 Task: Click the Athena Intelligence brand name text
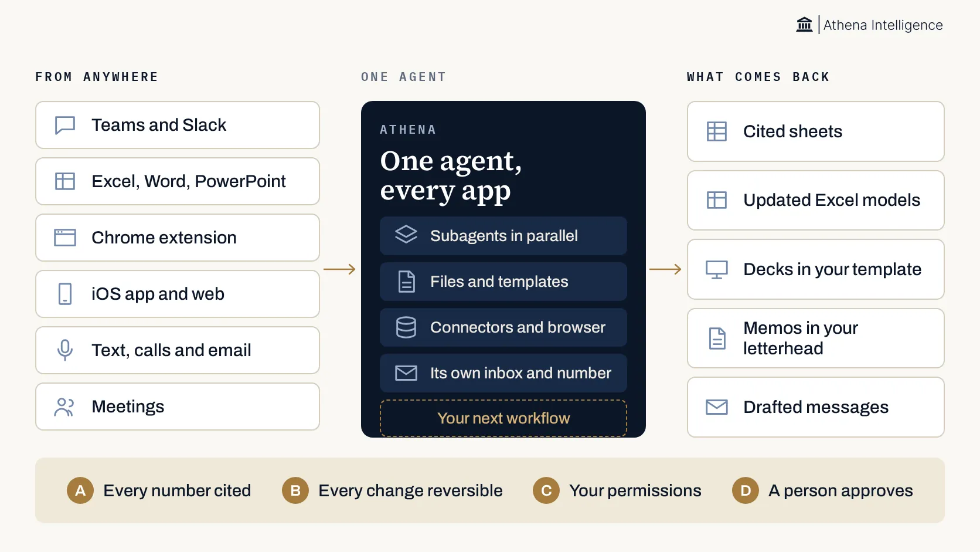point(883,25)
